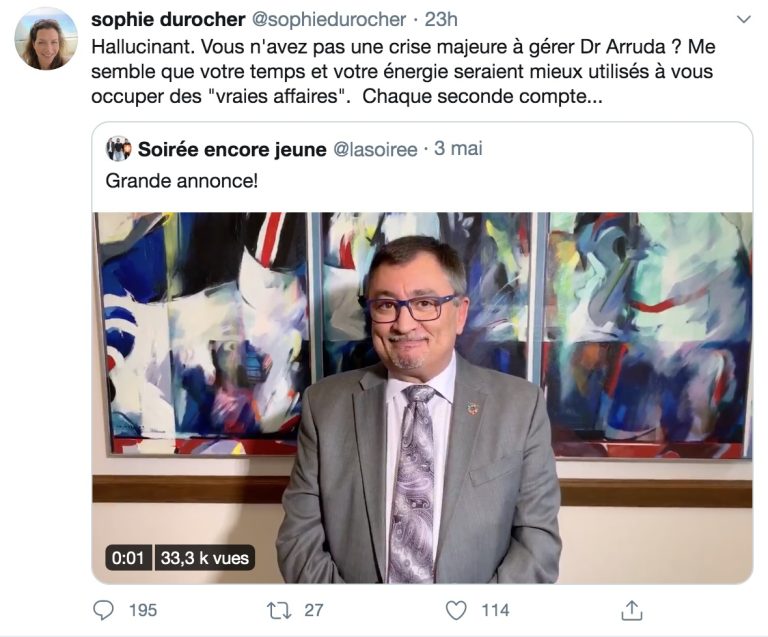This screenshot has height=637, width=768.
Task: Play the embedded video of the man
Action: click(422, 398)
